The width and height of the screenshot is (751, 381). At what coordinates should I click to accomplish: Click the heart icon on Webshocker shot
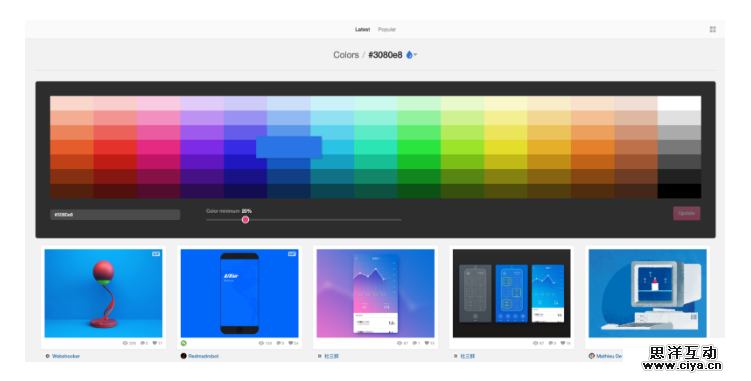coord(155,343)
